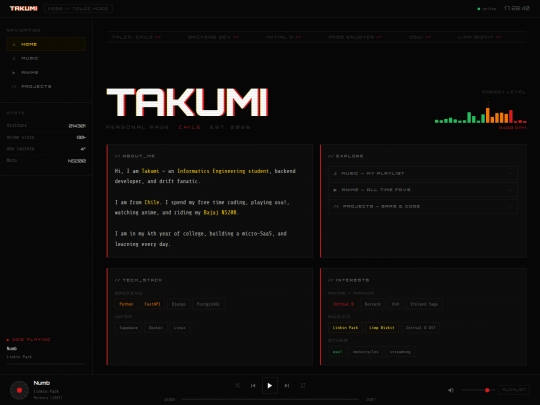540x405 pixels.
Task: Click the Music note icon in the sidebar
Action: pos(14,59)
